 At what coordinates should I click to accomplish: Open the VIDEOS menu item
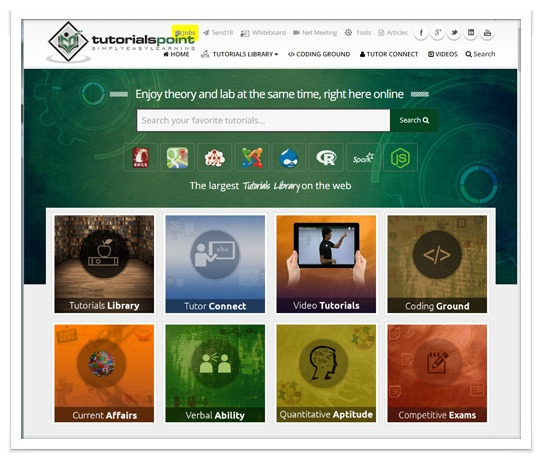[x=442, y=54]
